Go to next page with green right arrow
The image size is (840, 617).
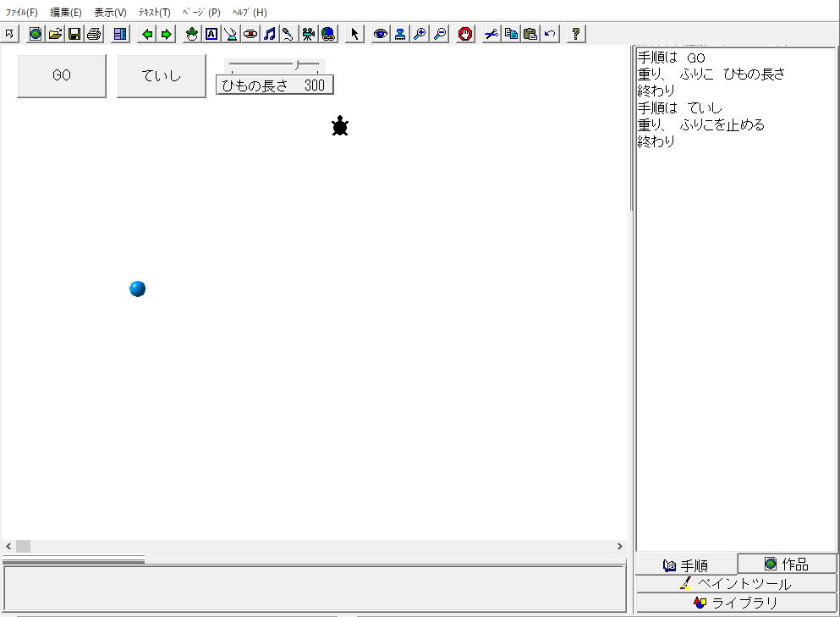tap(167, 34)
